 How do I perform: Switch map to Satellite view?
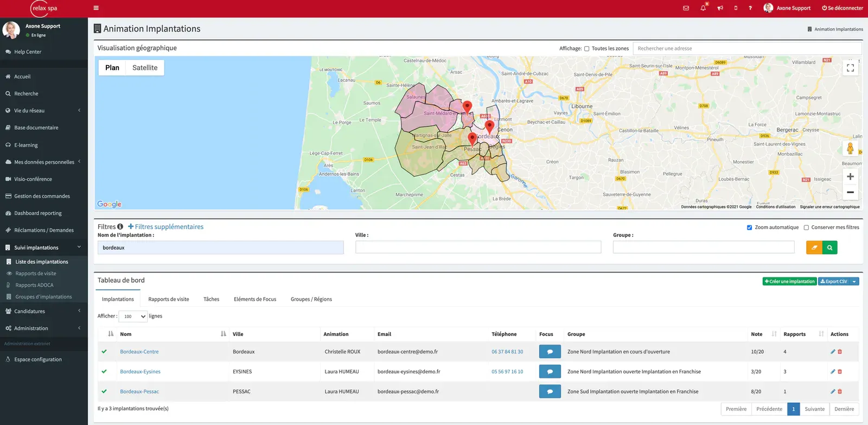click(145, 68)
